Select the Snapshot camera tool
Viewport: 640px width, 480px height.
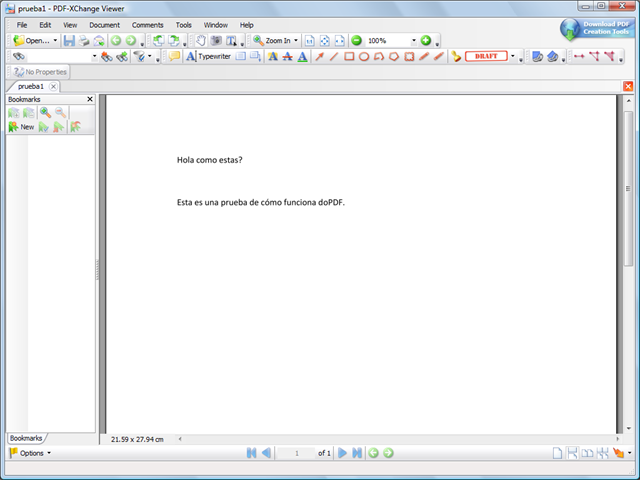tap(216, 40)
